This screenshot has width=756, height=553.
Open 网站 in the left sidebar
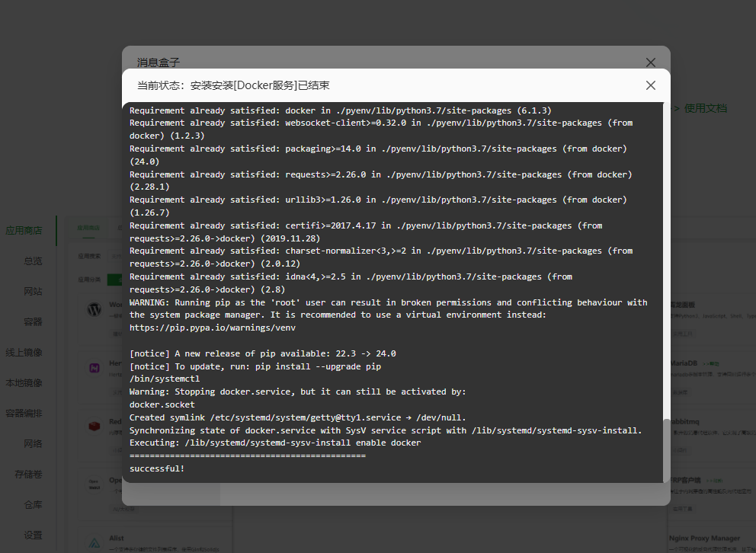pos(33,292)
